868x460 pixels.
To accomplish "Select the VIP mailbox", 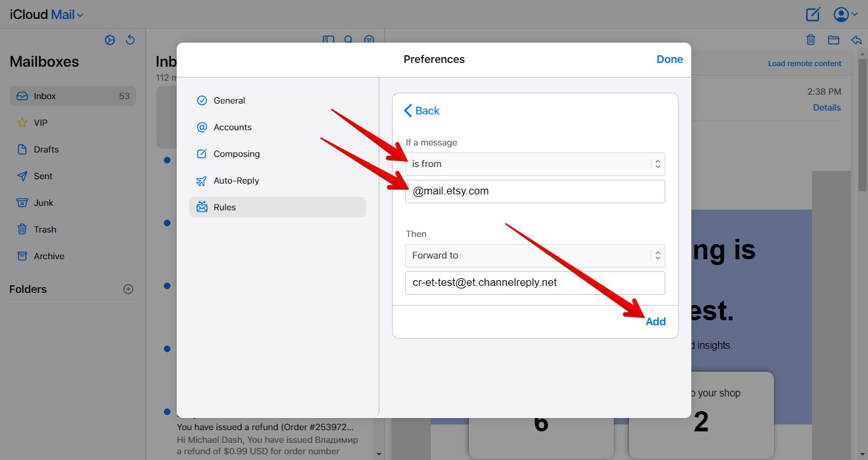I will pyautogui.click(x=72, y=123).
